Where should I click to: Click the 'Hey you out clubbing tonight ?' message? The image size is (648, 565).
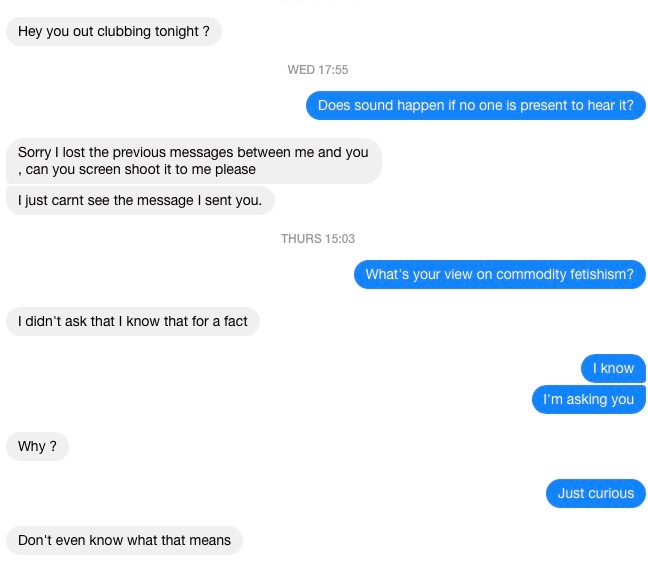point(114,31)
